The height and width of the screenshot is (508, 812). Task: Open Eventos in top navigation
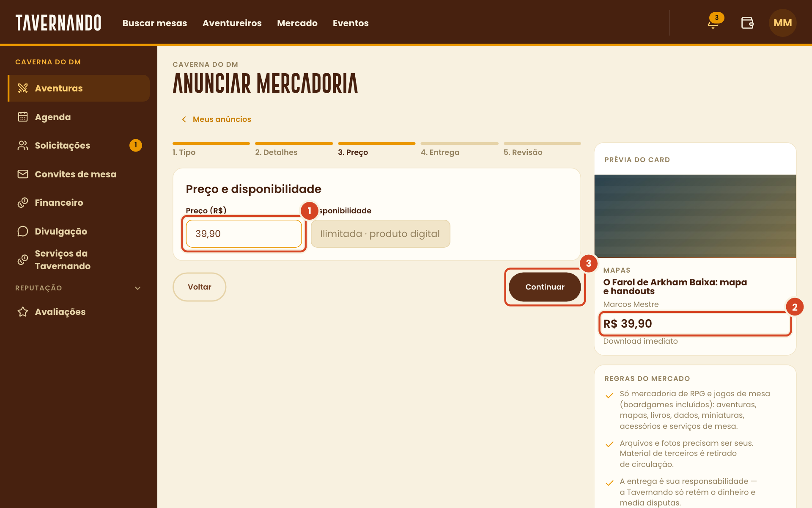click(351, 23)
